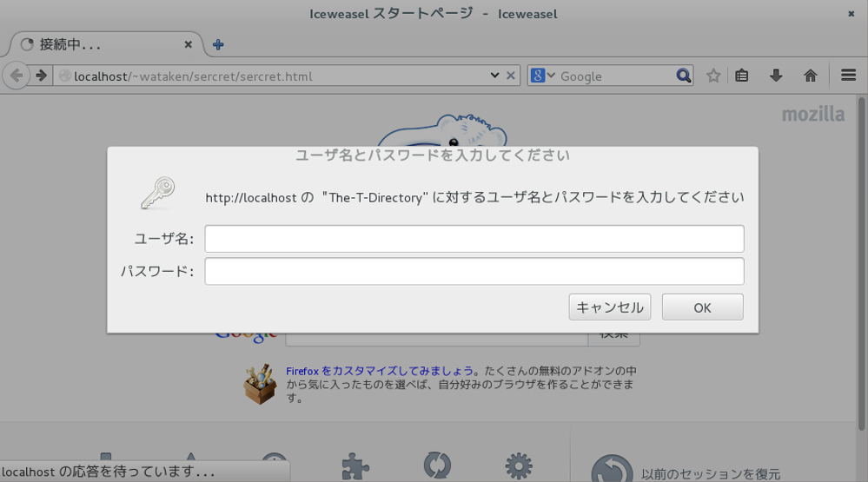
Task: Click the page vertical scrollbar
Action: pos(861,263)
